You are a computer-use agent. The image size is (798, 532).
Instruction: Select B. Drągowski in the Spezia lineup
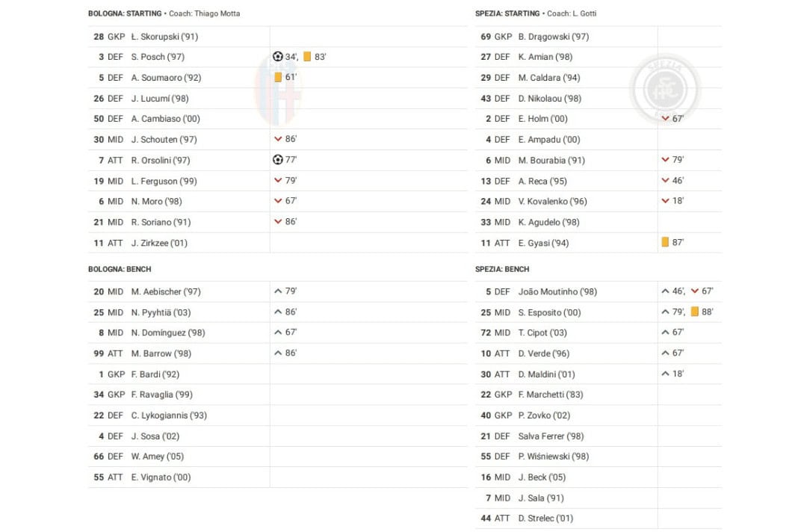pyautogui.click(x=553, y=37)
